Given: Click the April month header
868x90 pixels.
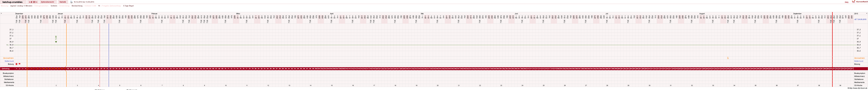Looking at the screenshot, I should [x=332, y=14].
